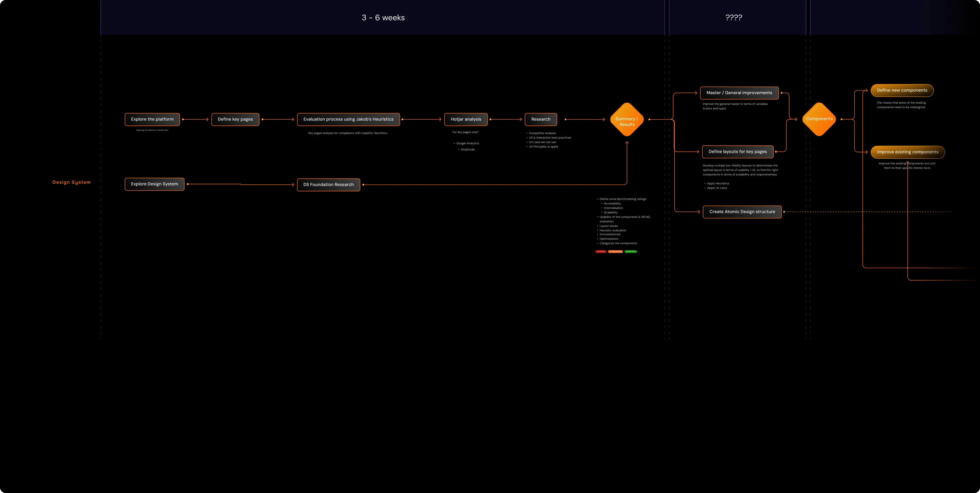Select the Explore the platform node

click(x=152, y=119)
